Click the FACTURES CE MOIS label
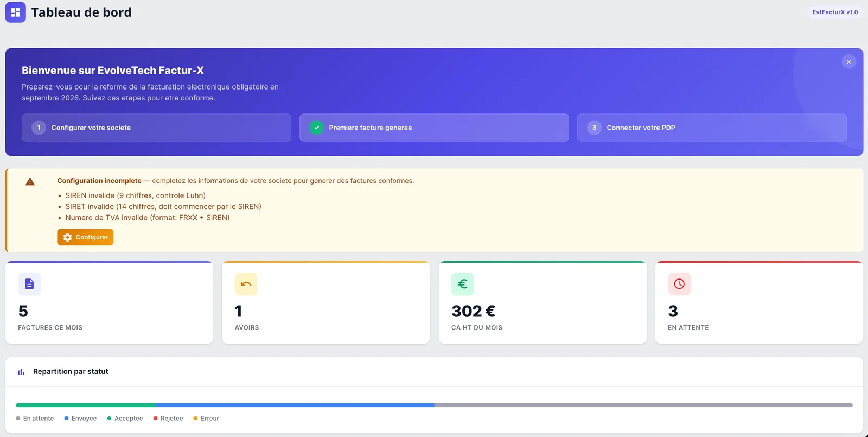This screenshot has height=437, width=868. coord(50,328)
